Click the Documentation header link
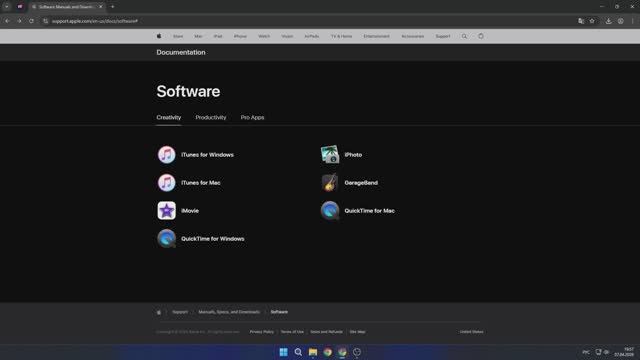Screen dimensions: 640x360 tap(181, 52)
